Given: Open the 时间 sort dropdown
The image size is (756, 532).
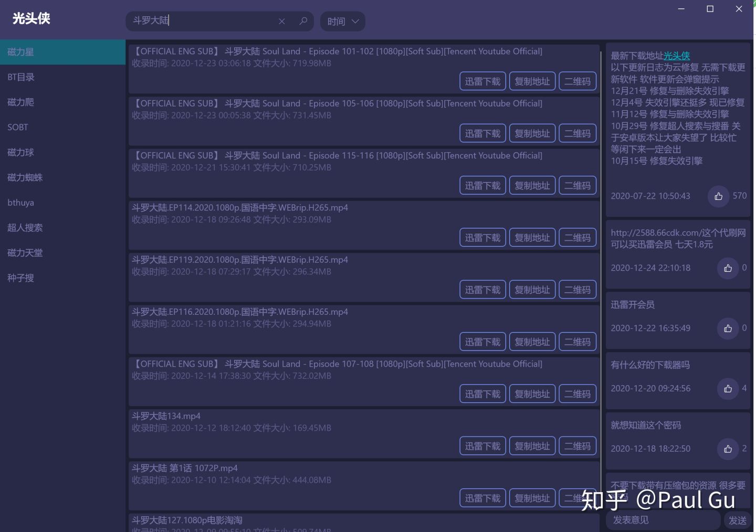Looking at the screenshot, I should pyautogui.click(x=343, y=22).
